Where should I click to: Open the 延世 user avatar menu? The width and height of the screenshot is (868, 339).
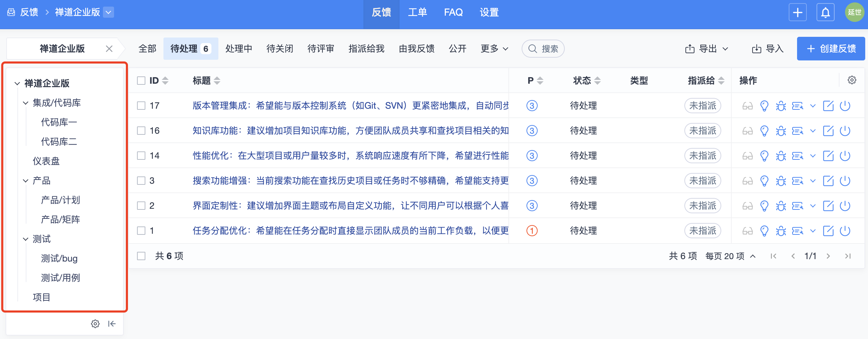pos(854,13)
